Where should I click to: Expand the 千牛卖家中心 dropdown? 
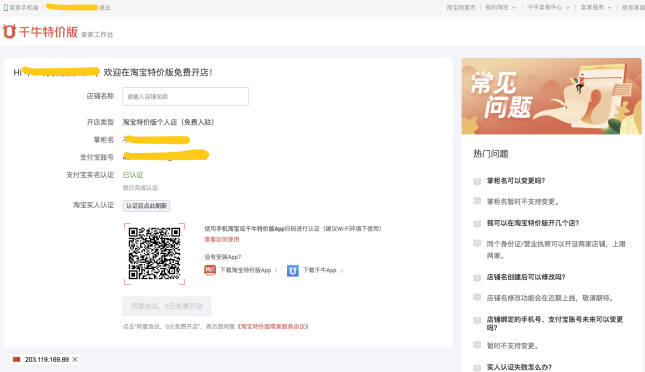(567, 7)
